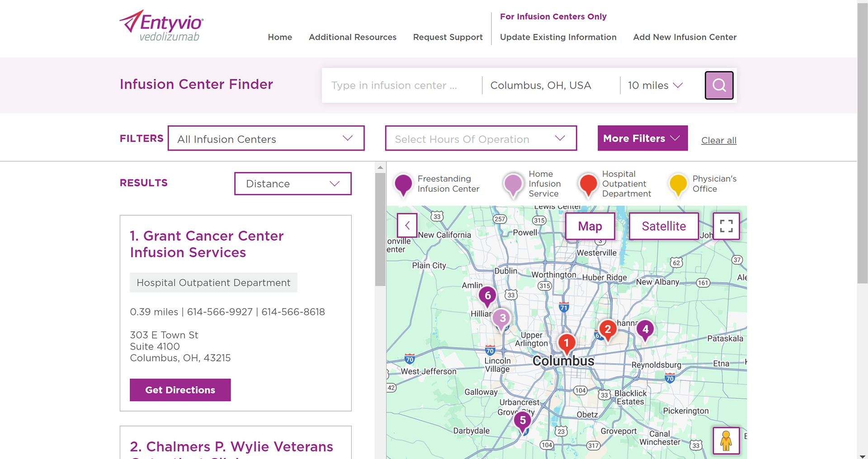Click the Columbus city label on map
Image resolution: width=868 pixels, height=459 pixels.
563,361
